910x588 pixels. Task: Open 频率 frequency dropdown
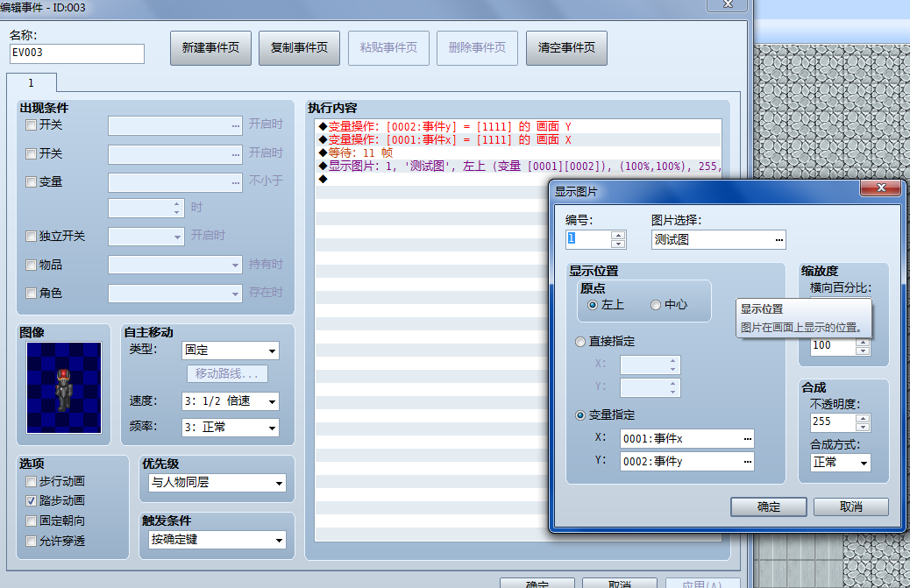point(231,428)
